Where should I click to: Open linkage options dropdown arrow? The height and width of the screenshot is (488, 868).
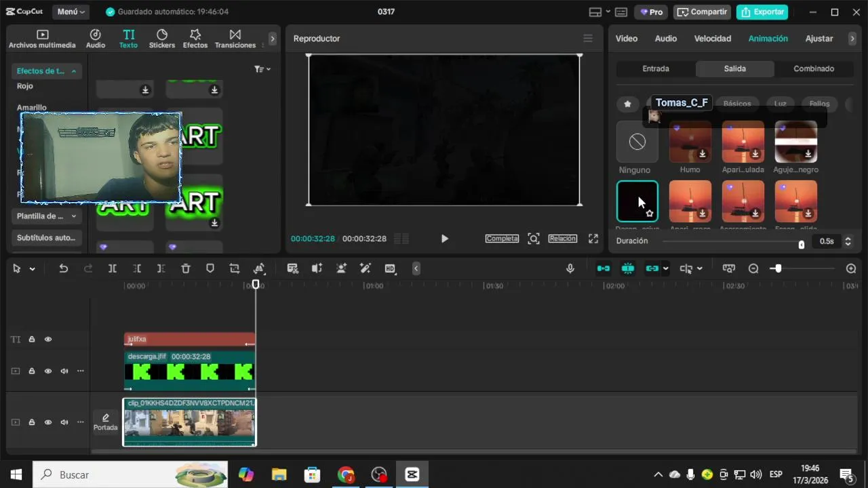pos(665,268)
